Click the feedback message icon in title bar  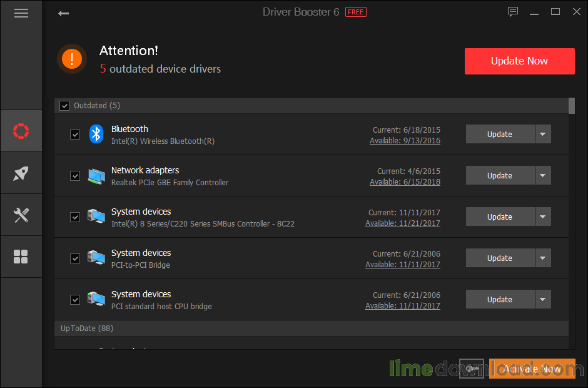513,11
